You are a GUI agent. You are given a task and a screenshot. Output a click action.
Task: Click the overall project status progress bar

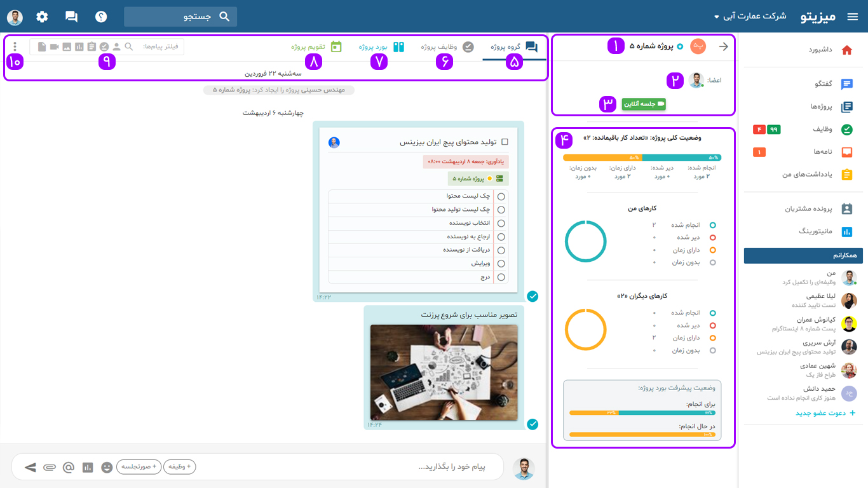pos(642,158)
